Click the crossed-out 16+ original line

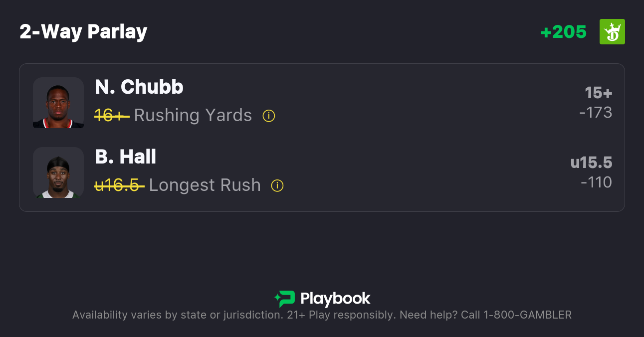(x=112, y=116)
